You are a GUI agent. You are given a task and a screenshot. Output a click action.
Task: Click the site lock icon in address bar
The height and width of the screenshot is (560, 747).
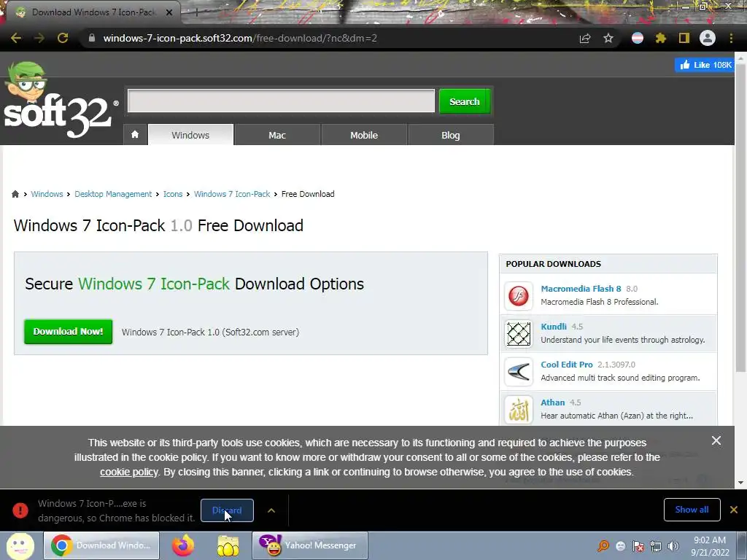(x=92, y=38)
